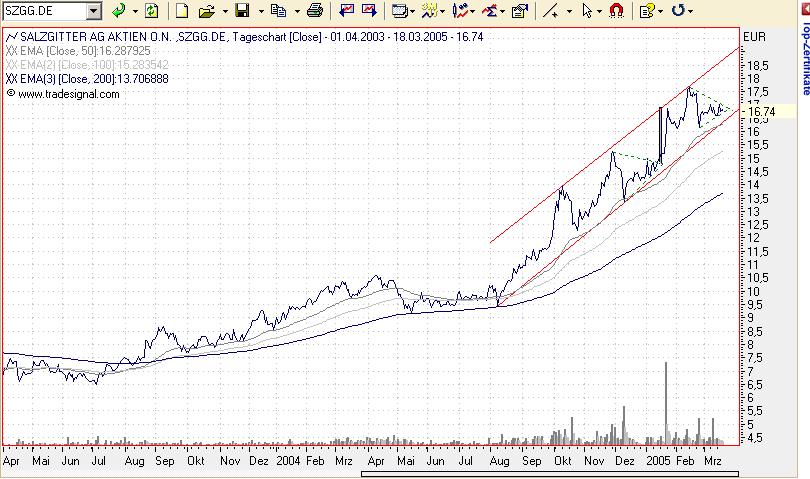Click the 16.74 current price marker

761,111
